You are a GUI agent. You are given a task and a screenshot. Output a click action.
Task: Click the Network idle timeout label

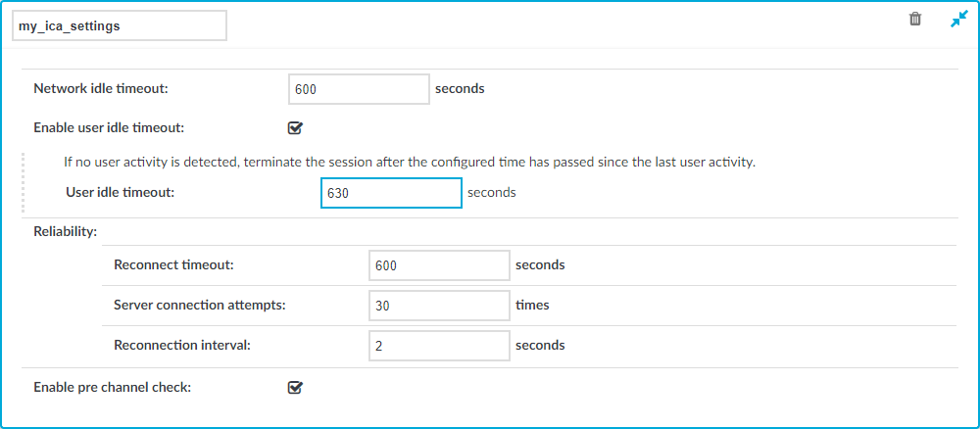(101, 89)
